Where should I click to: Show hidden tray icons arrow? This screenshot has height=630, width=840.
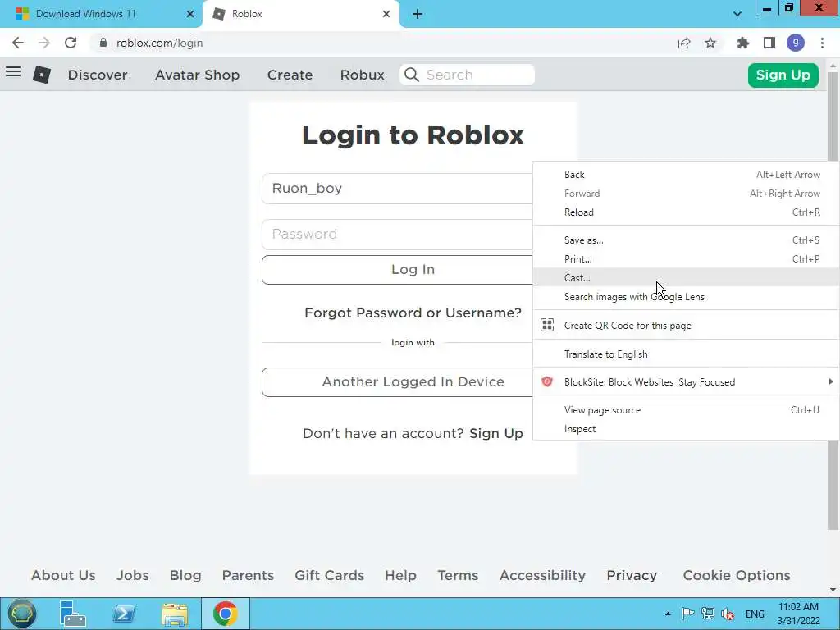[668, 614]
